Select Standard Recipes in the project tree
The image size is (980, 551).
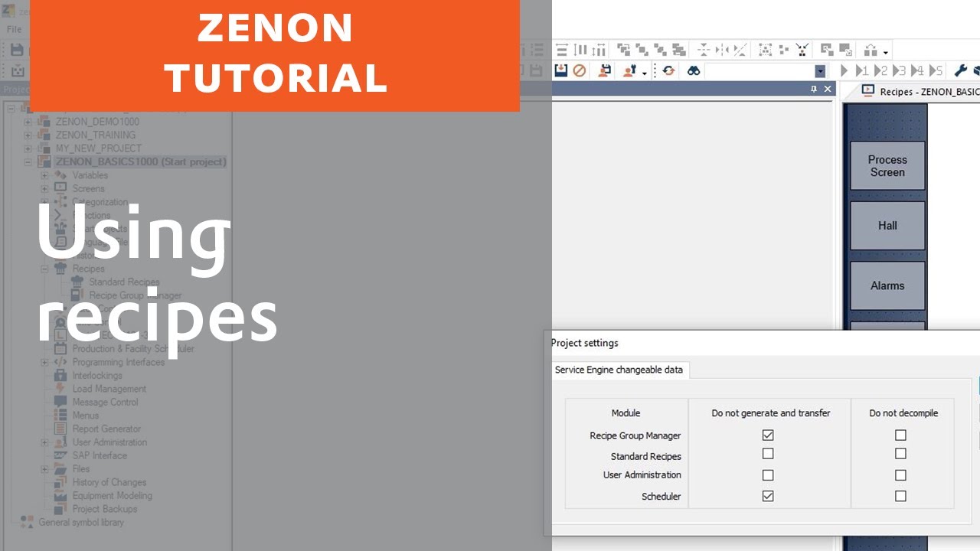pyautogui.click(x=124, y=282)
